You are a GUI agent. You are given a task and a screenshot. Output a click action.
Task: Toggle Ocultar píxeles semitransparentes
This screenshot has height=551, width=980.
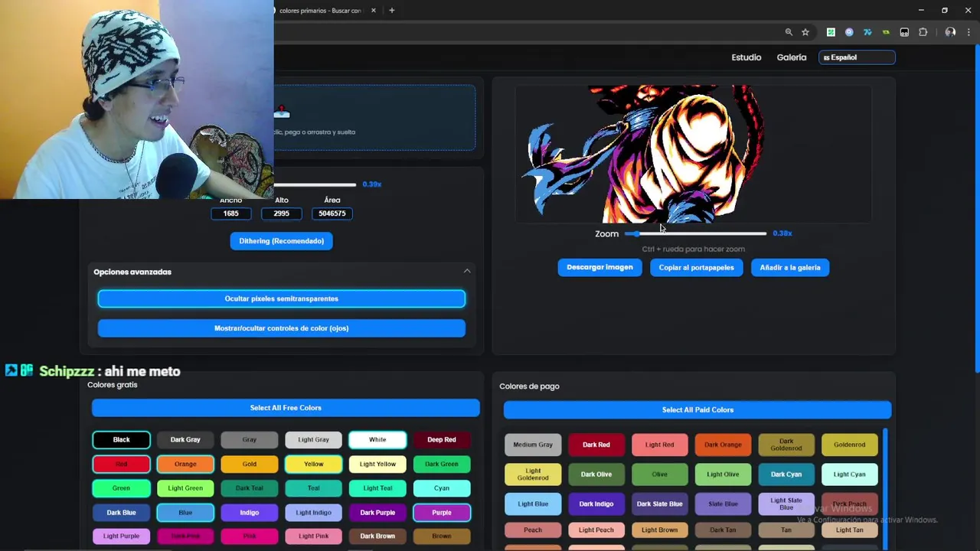(x=281, y=298)
